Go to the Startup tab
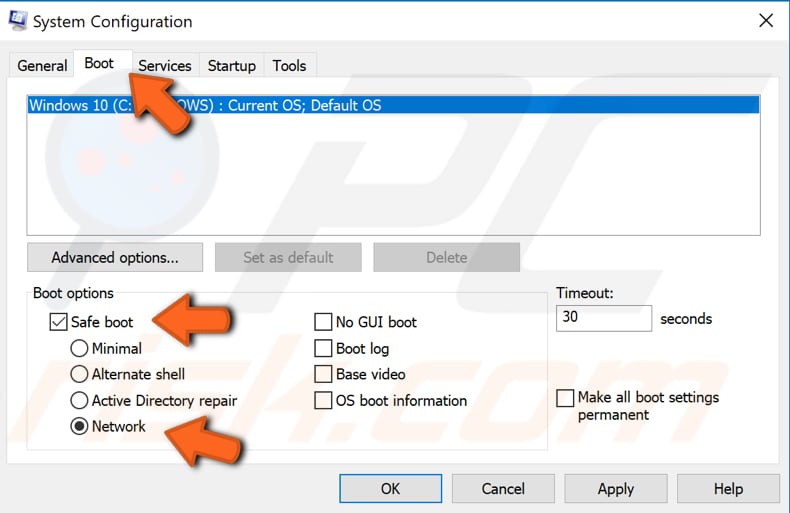The image size is (790, 513). [232, 66]
